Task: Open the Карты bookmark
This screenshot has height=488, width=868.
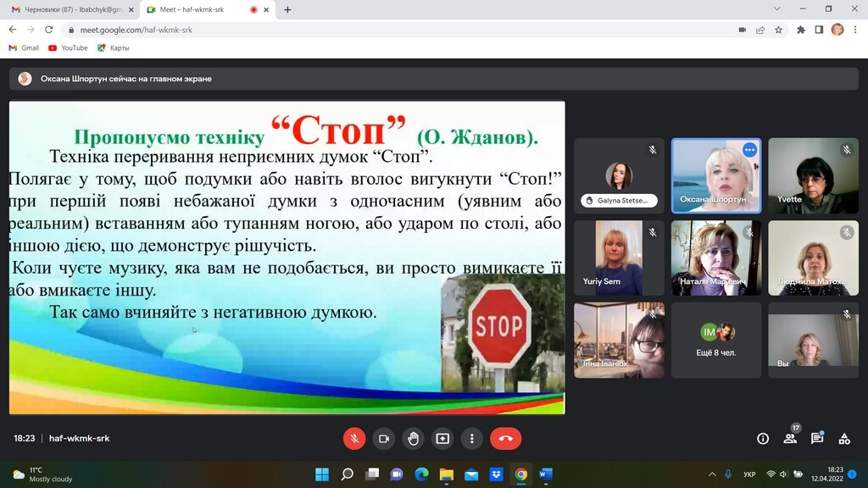Action: tap(113, 48)
